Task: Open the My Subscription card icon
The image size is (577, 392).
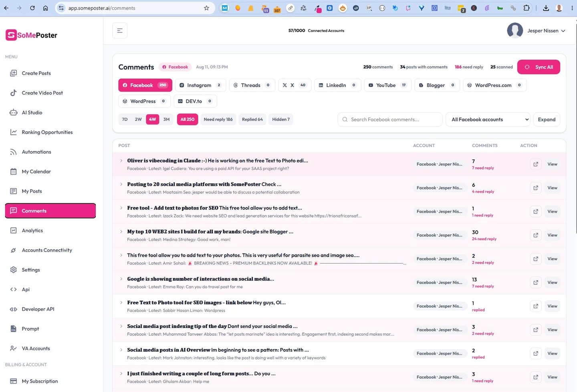Action: (14, 381)
